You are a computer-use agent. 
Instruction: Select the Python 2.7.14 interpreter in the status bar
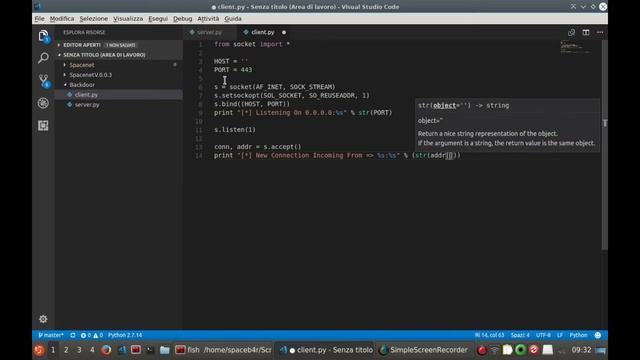point(125,335)
